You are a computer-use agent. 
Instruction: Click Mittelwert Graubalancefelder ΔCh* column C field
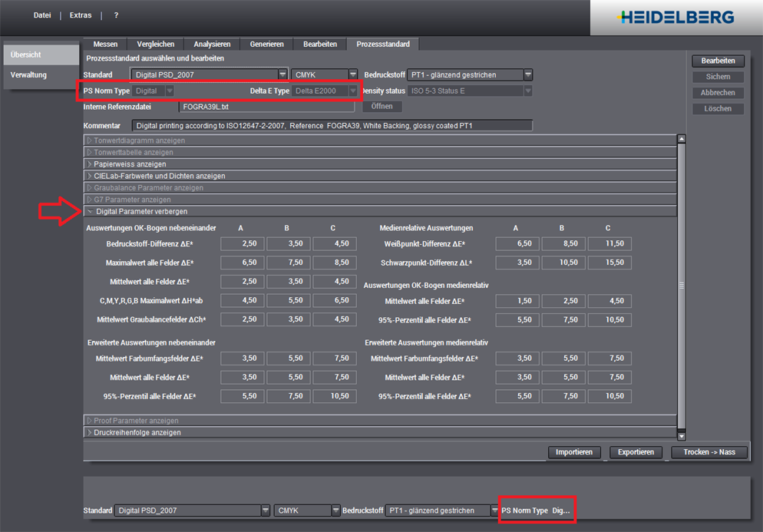pos(335,319)
